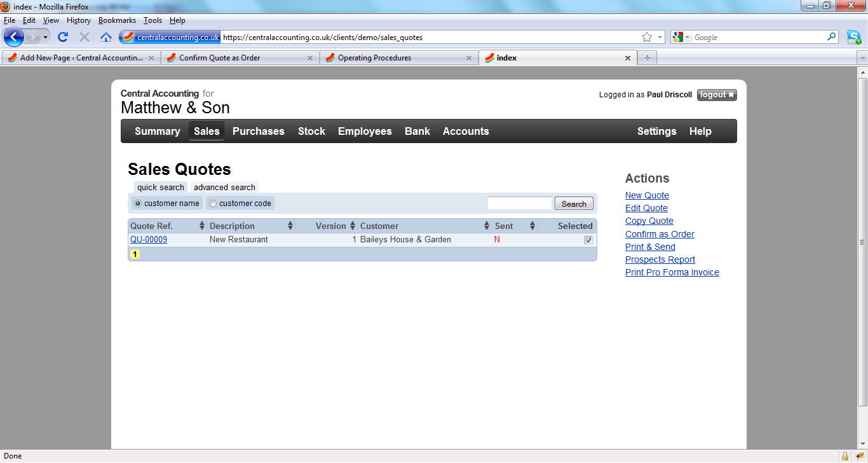
Task: Click the Google search box
Action: [759, 38]
